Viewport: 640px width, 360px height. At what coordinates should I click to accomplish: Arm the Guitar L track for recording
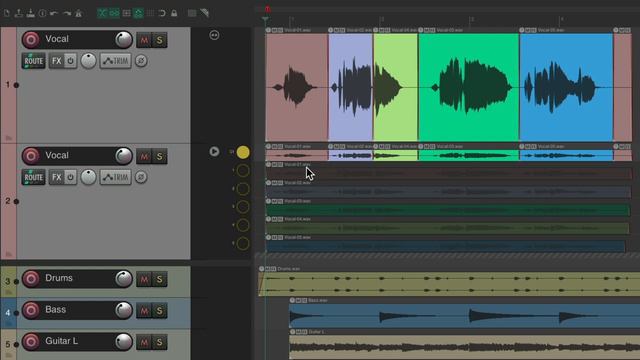tap(31, 342)
